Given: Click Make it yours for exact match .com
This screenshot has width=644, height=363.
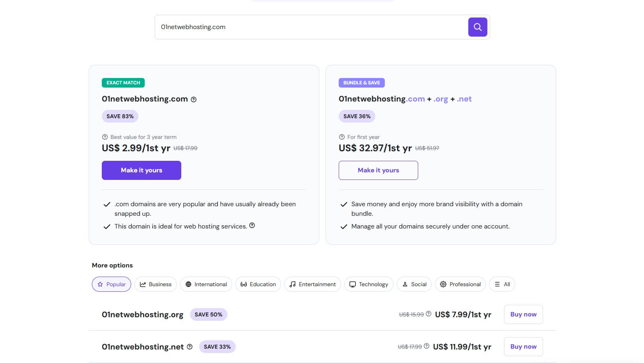Looking at the screenshot, I should (142, 170).
